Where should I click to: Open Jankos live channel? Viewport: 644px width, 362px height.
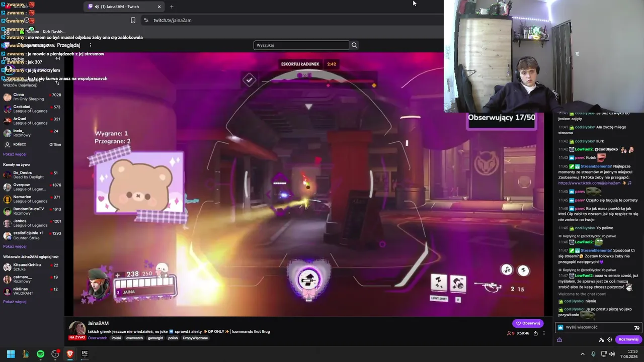32,223
